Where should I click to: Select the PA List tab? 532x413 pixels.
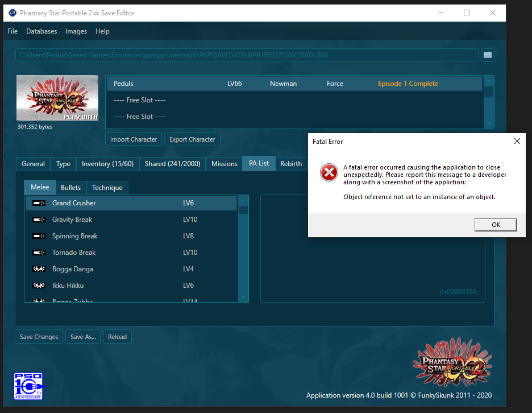tap(259, 163)
